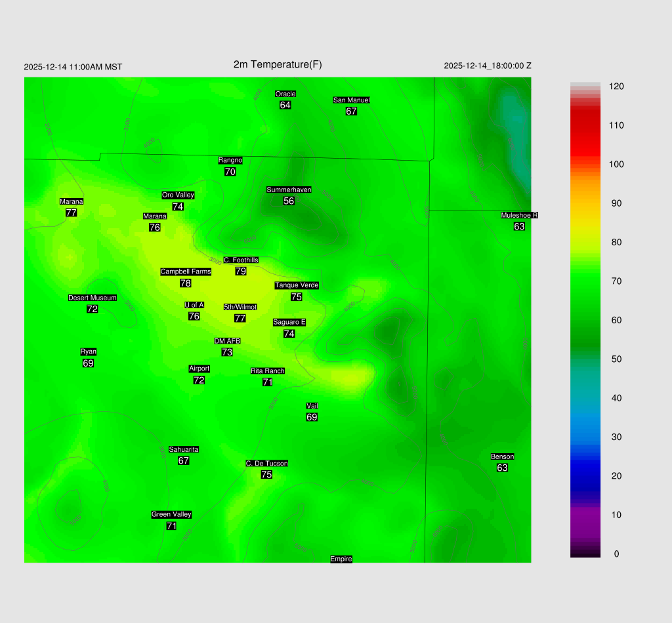Click the Muleshoe R station label
This screenshot has width=672, height=623.
coord(519,215)
